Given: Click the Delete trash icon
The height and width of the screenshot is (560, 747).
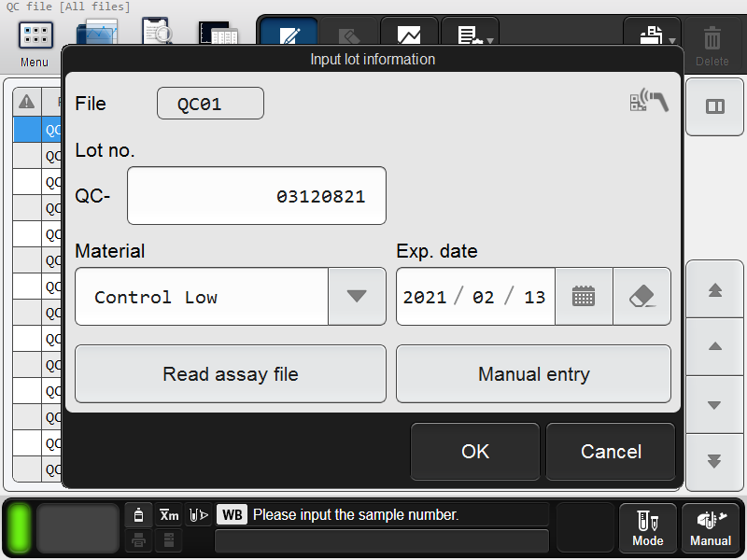Looking at the screenshot, I should tap(712, 45).
